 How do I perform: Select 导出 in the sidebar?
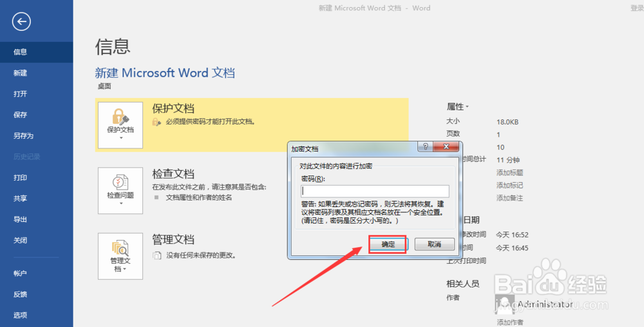37,219
